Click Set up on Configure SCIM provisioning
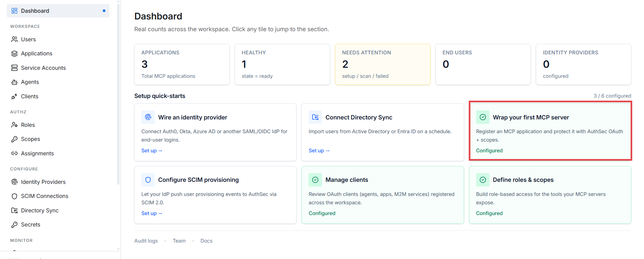Viewport: 644px width, 259px height. pos(152,213)
